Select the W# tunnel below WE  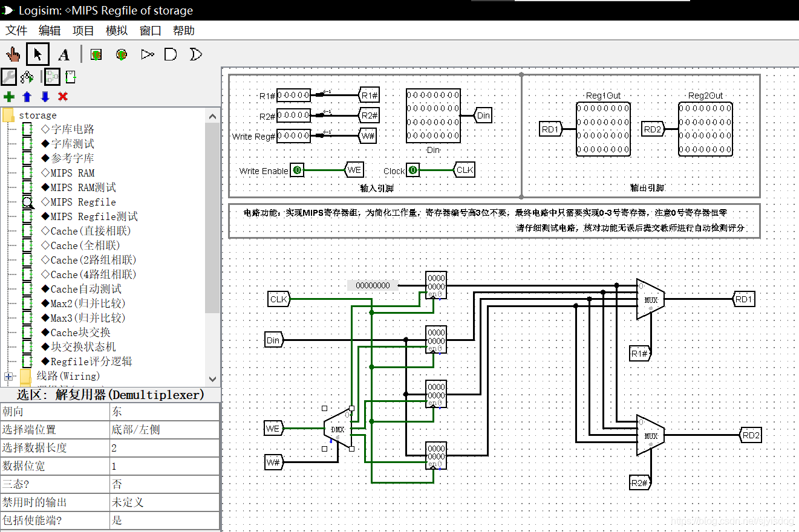pos(273,462)
